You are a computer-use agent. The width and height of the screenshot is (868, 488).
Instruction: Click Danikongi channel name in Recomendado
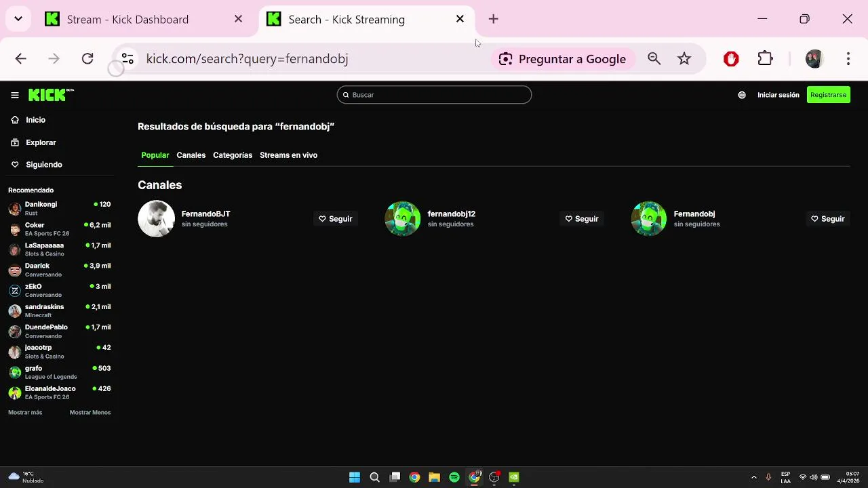(41, 204)
